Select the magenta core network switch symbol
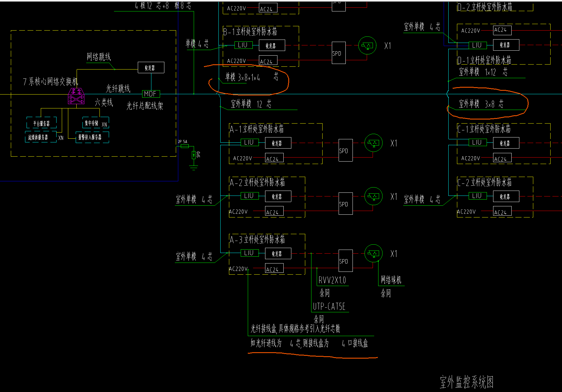Viewport: 562px width, 392px height. pyautogui.click(x=76, y=96)
